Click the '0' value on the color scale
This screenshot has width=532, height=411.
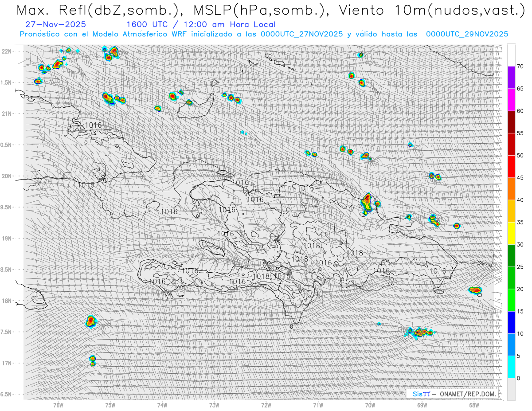[x=518, y=378]
